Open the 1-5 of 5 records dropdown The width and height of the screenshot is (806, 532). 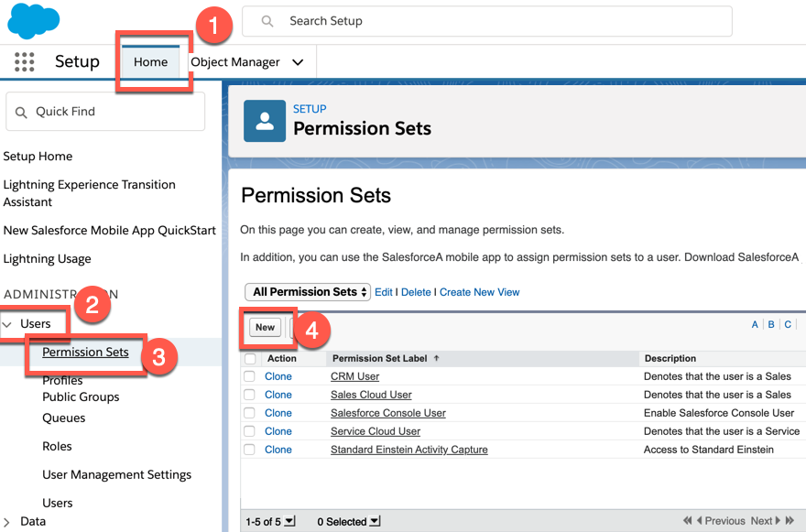click(x=290, y=521)
